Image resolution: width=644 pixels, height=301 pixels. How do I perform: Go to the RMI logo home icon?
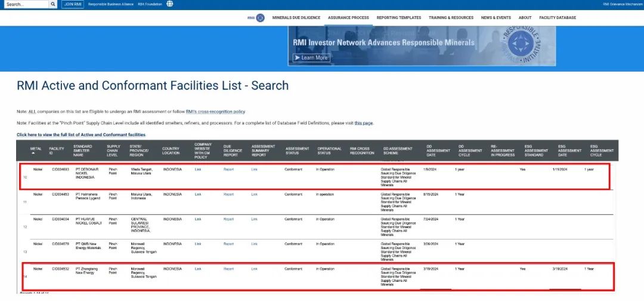256,18
